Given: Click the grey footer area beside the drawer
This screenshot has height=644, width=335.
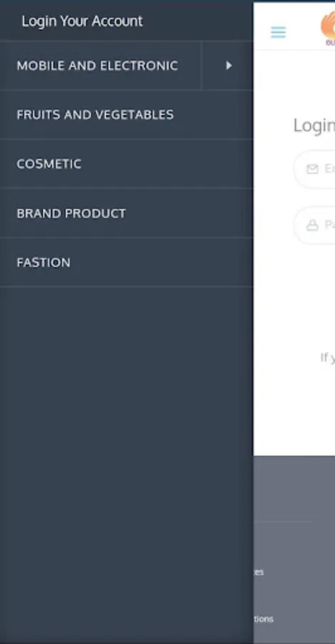Looking at the screenshot, I should [294, 489].
